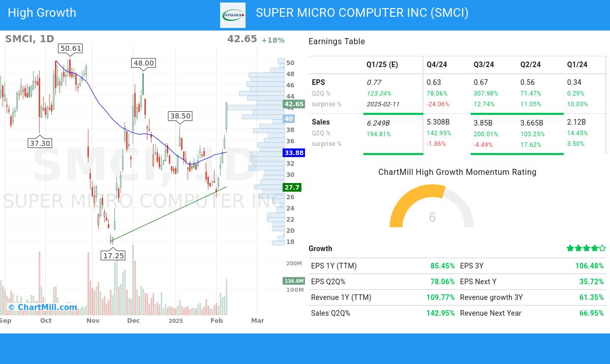Click the estimated sales value 6.249B

pos(379,123)
